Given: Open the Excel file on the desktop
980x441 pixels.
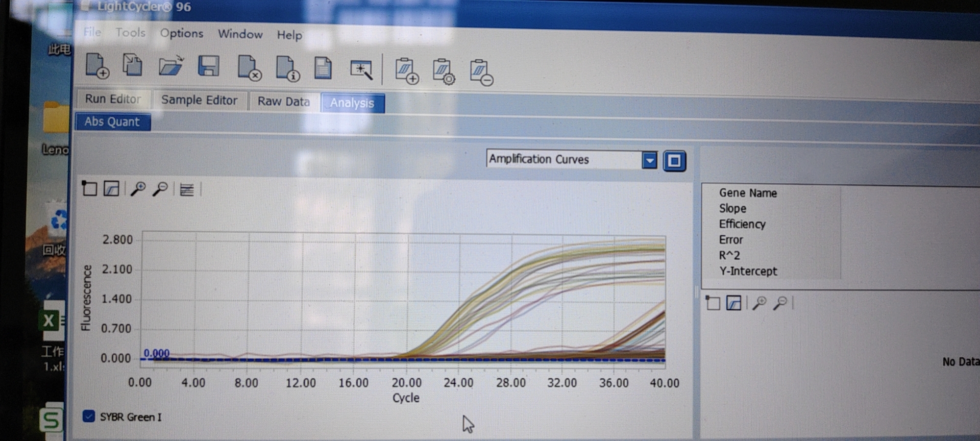Looking at the screenshot, I should point(52,322).
